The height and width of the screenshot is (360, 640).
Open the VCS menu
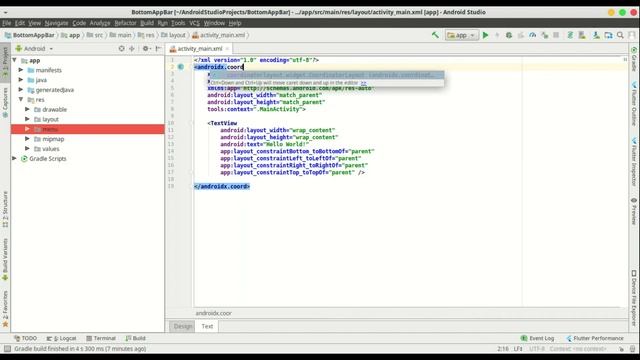point(194,23)
